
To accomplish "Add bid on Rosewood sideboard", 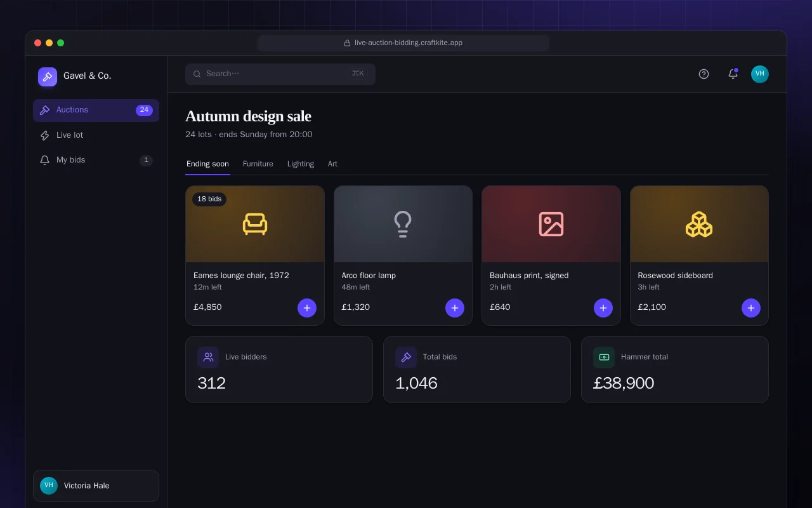I will coord(751,308).
